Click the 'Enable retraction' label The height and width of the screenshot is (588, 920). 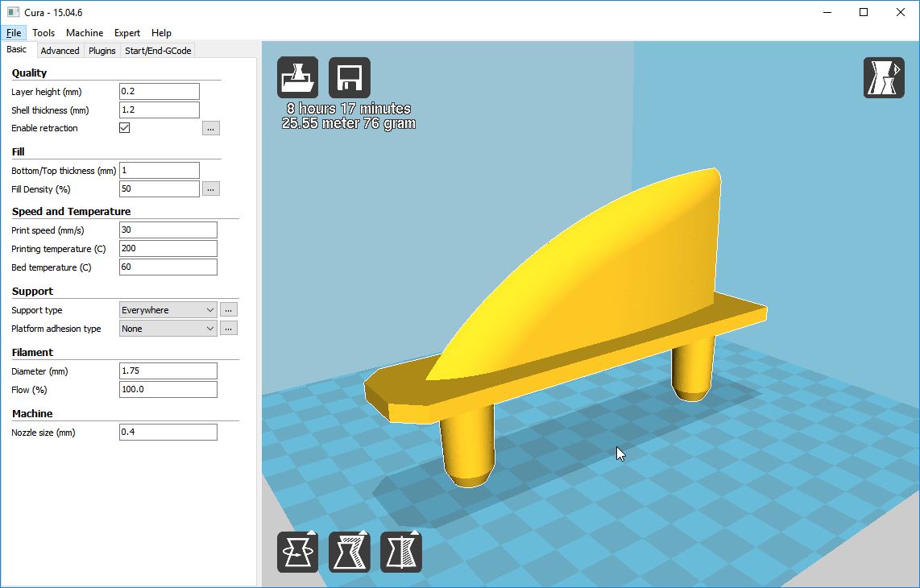(x=44, y=128)
